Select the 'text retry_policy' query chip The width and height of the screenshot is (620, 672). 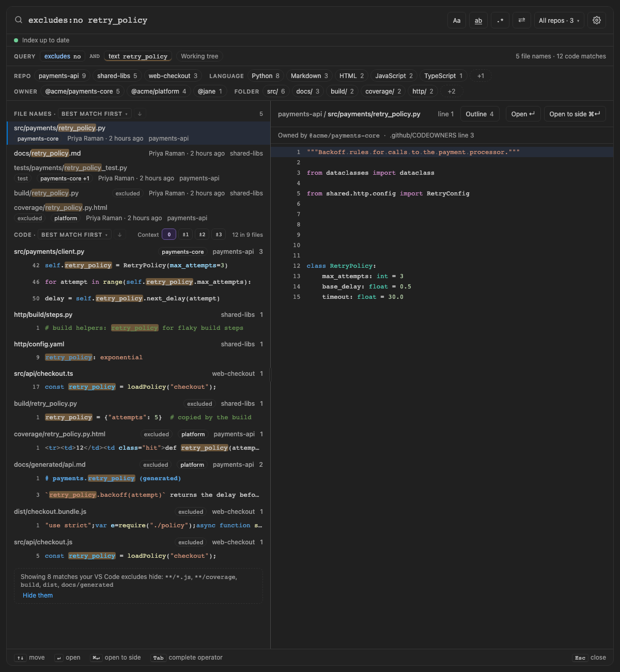(x=138, y=56)
